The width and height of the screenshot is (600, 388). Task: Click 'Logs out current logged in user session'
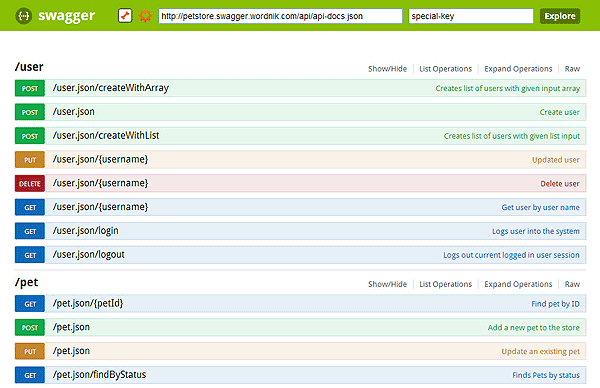tap(511, 255)
